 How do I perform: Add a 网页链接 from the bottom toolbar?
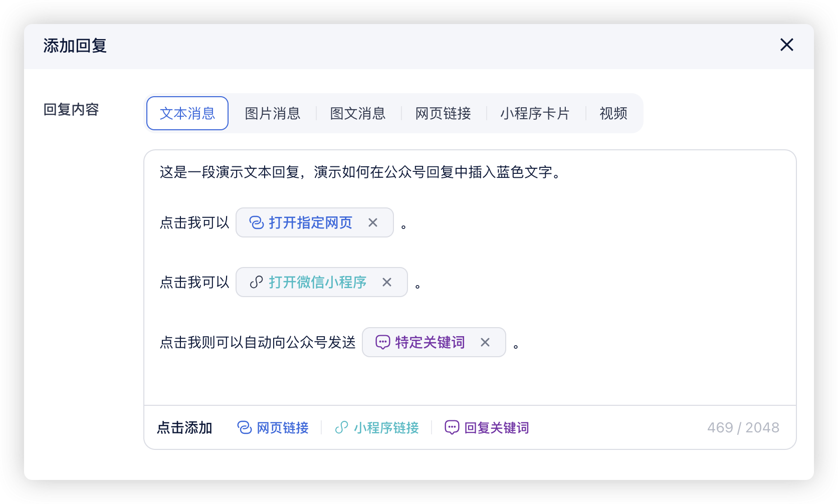273,427
